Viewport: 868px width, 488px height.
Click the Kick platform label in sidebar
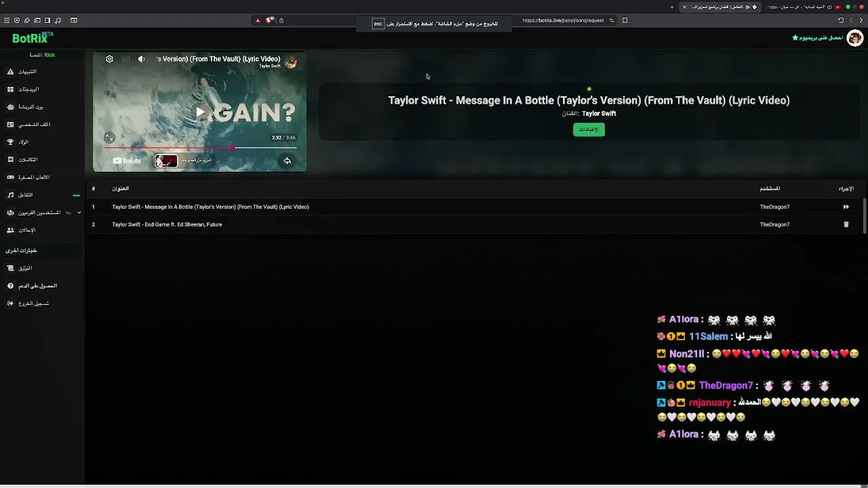pos(50,55)
